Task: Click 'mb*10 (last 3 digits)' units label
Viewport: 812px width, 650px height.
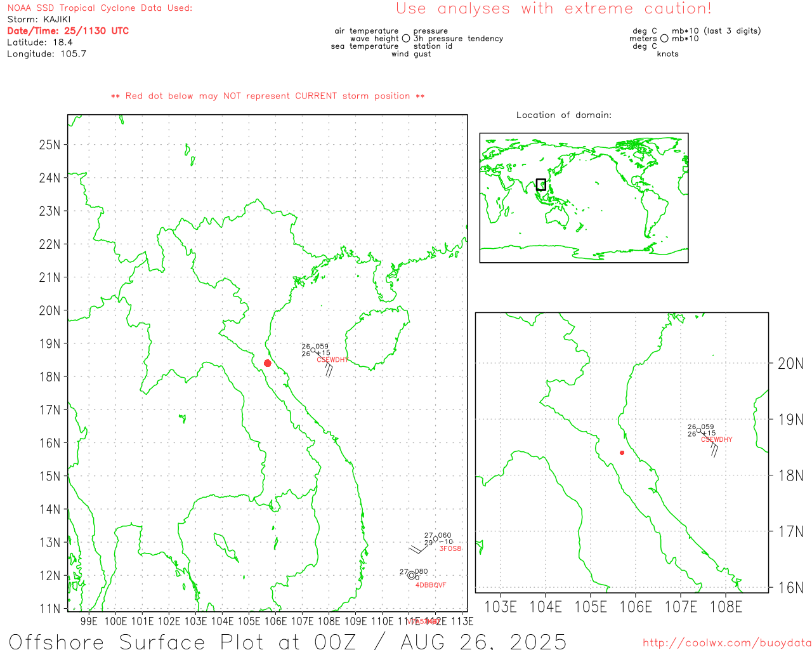Action: pos(716,31)
